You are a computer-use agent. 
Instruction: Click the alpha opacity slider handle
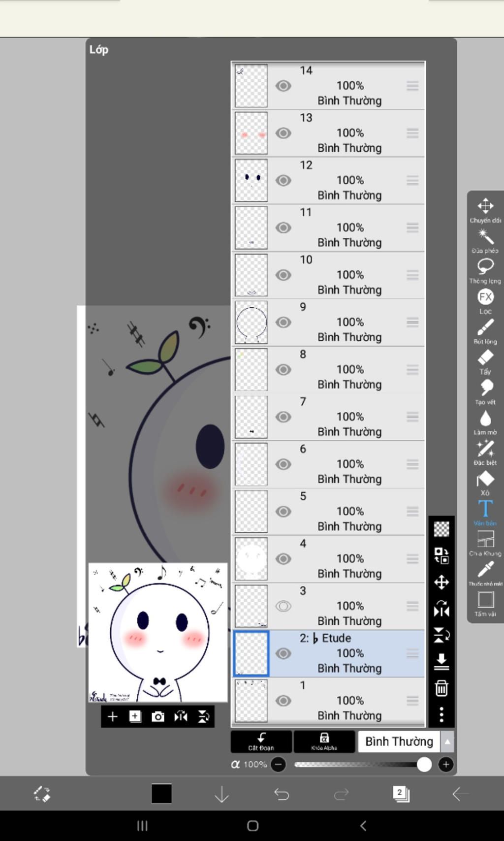click(x=424, y=764)
